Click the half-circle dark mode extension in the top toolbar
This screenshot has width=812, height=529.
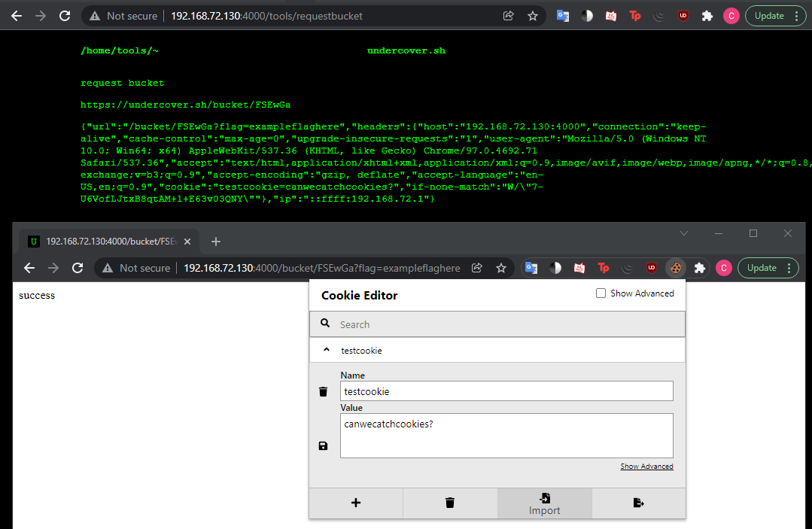587,16
